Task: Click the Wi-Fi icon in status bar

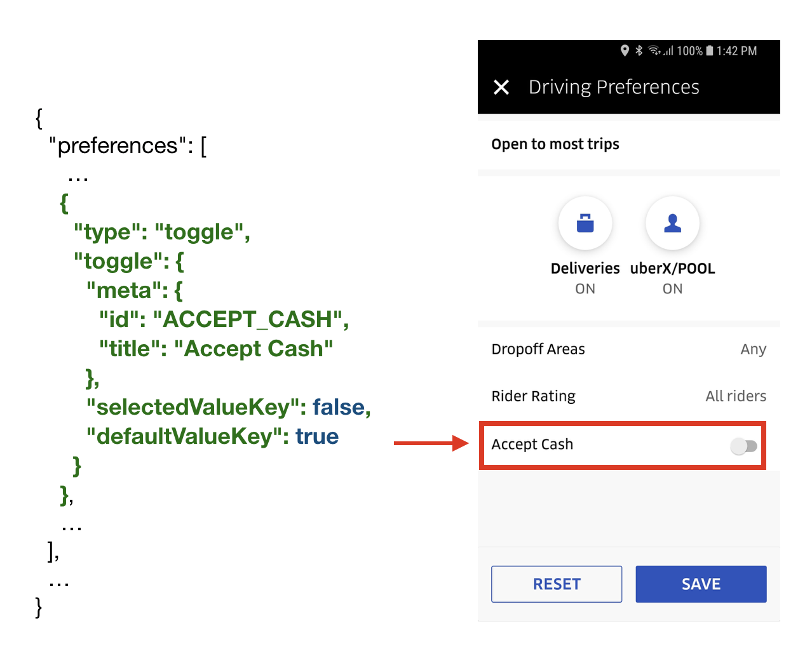Action: [x=654, y=51]
